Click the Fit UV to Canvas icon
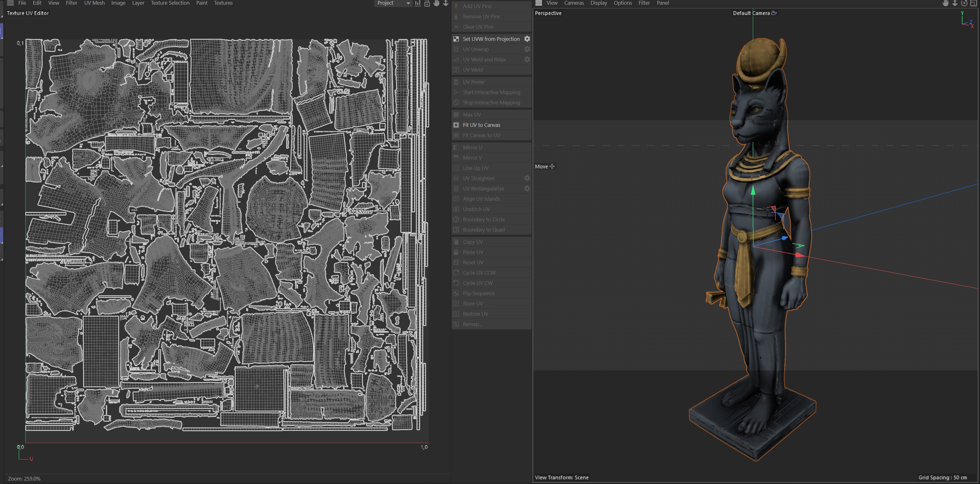The image size is (980, 484). [x=456, y=125]
